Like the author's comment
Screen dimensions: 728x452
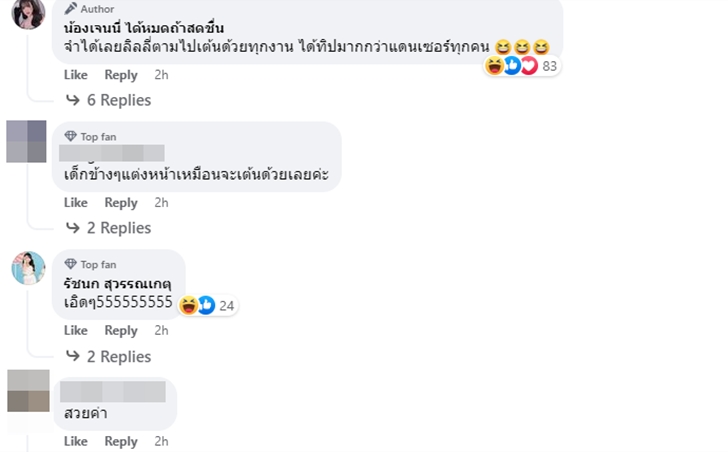tap(76, 75)
